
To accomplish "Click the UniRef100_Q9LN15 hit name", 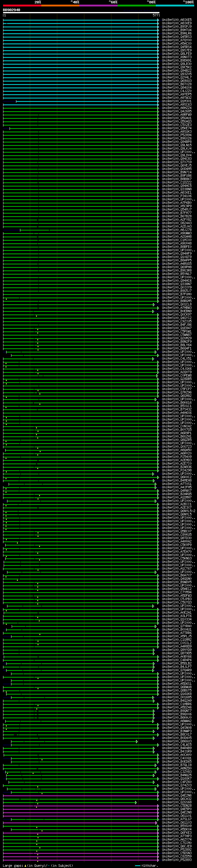I will (x=177, y=145).
